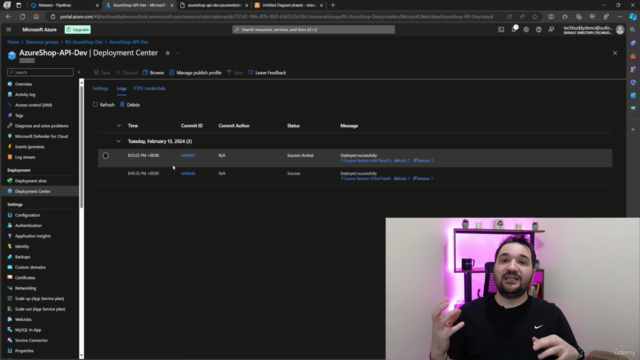Image resolution: width=640 pixels, height=360 pixels.
Task: Open the Azure feedback icon in the header
Action: click(551, 30)
